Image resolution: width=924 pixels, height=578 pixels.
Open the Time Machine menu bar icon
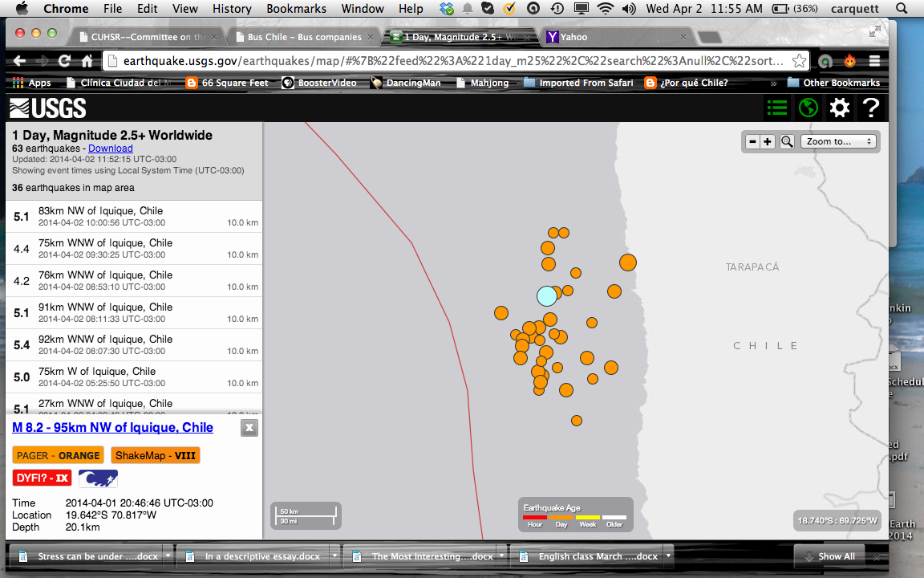click(x=557, y=8)
